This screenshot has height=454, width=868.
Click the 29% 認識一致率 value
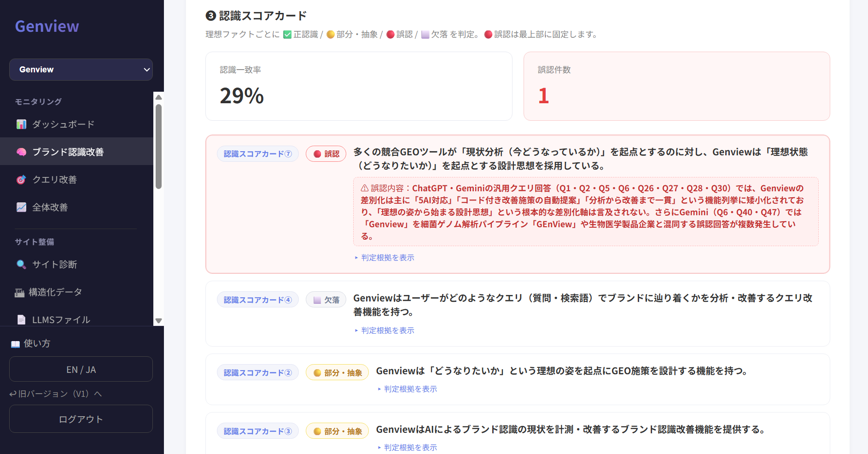click(242, 96)
